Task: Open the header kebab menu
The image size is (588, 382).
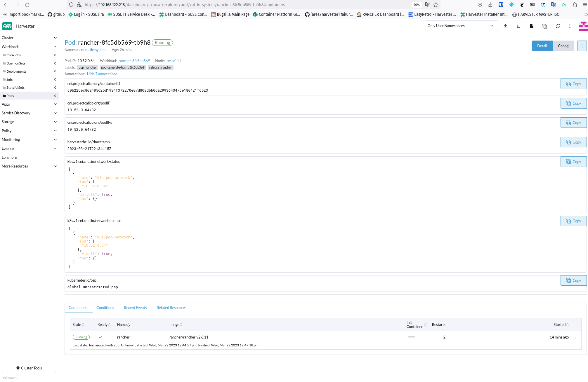Action: click(570, 26)
